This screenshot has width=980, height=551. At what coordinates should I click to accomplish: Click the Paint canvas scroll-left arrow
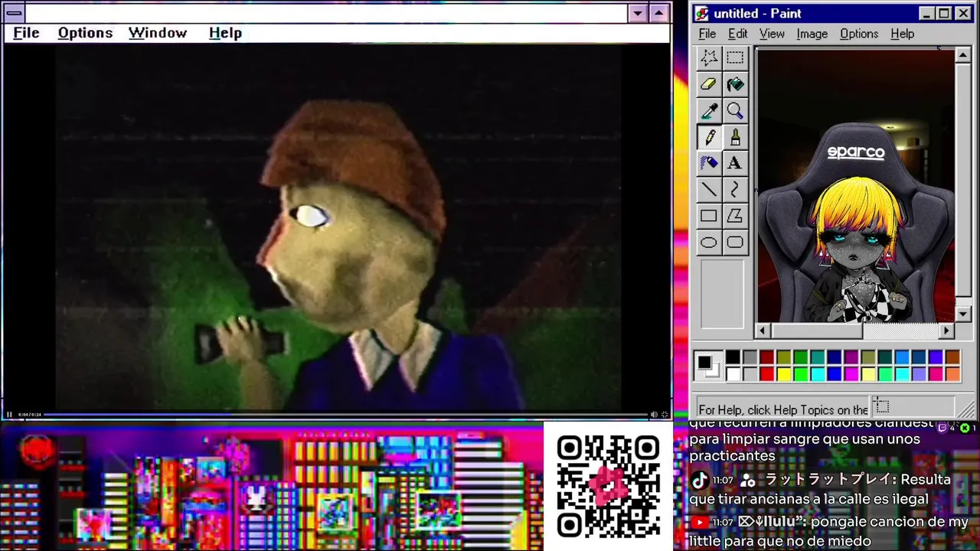[762, 331]
